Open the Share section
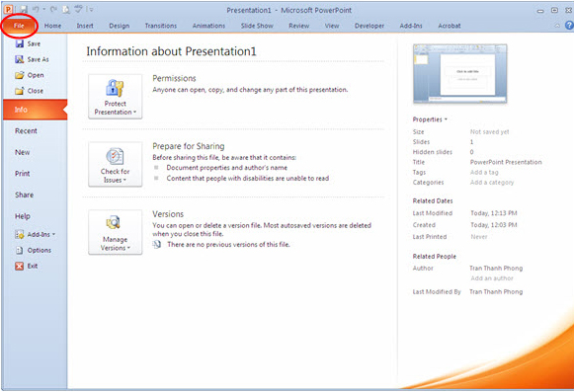This screenshot has height=392, width=574. [24, 195]
